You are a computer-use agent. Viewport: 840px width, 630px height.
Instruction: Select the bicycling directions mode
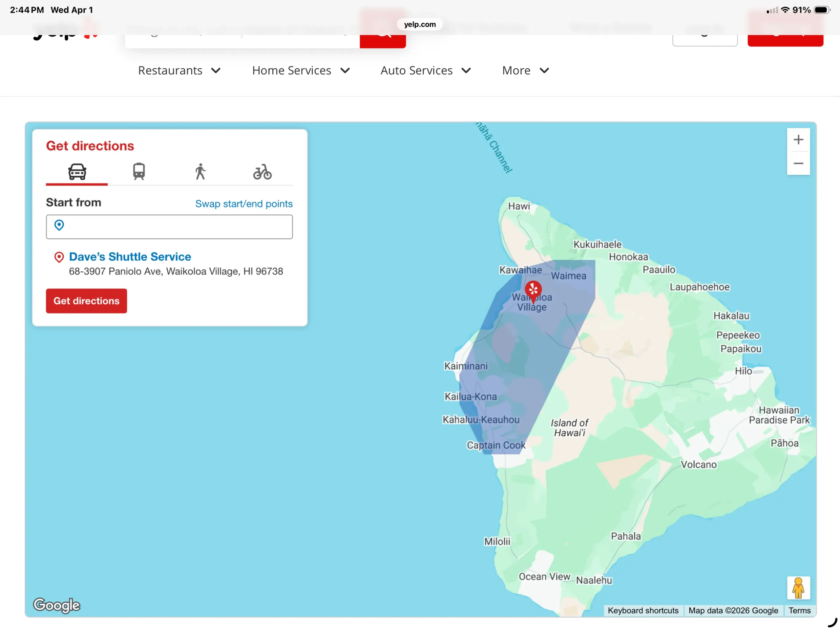click(262, 172)
